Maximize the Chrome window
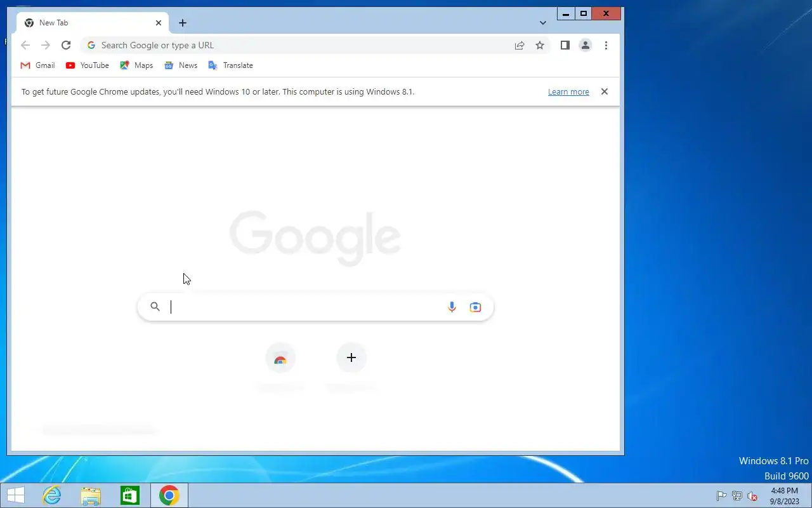 pyautogui.click(x=584, y=13)
